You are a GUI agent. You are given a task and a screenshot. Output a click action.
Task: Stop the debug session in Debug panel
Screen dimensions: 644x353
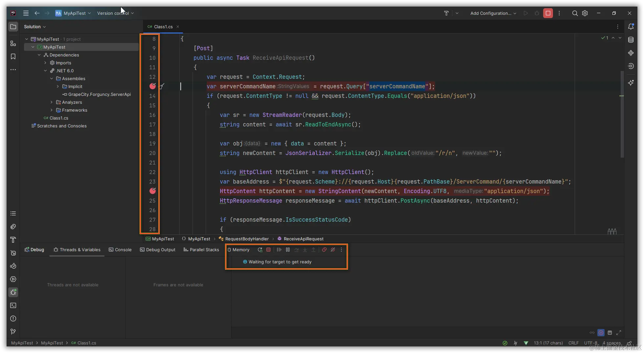point(268,250)
